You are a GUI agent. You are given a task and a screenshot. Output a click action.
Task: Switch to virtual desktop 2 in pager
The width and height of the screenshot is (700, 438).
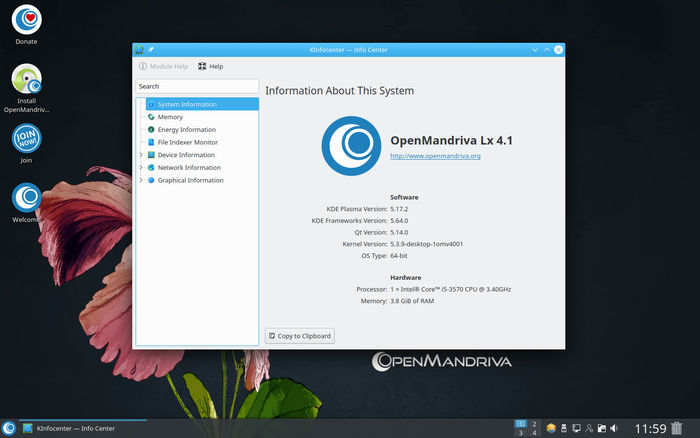[535, 424]
